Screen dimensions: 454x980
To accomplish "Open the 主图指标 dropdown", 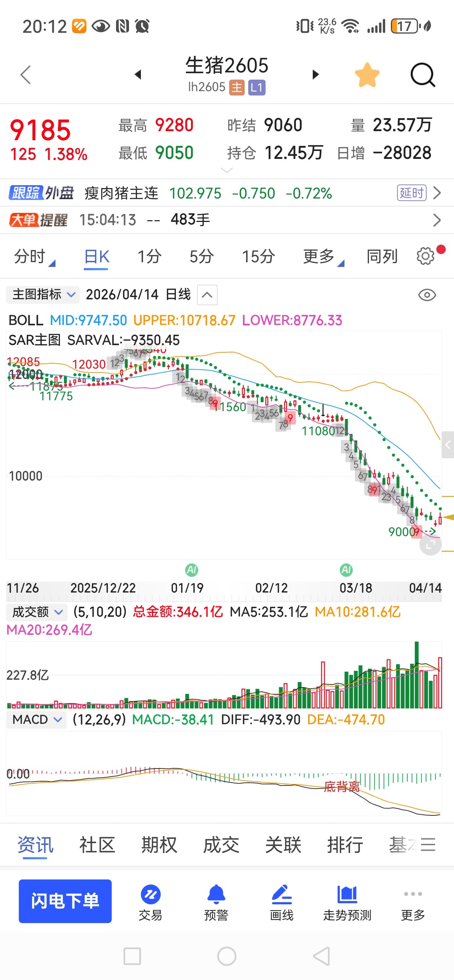I will (43, 294).
